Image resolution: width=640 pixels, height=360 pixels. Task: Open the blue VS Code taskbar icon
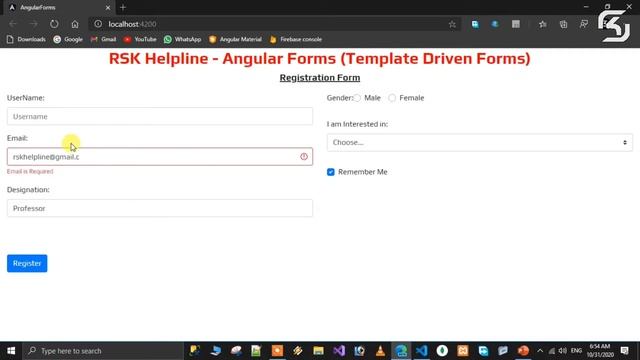pos(422,351)
